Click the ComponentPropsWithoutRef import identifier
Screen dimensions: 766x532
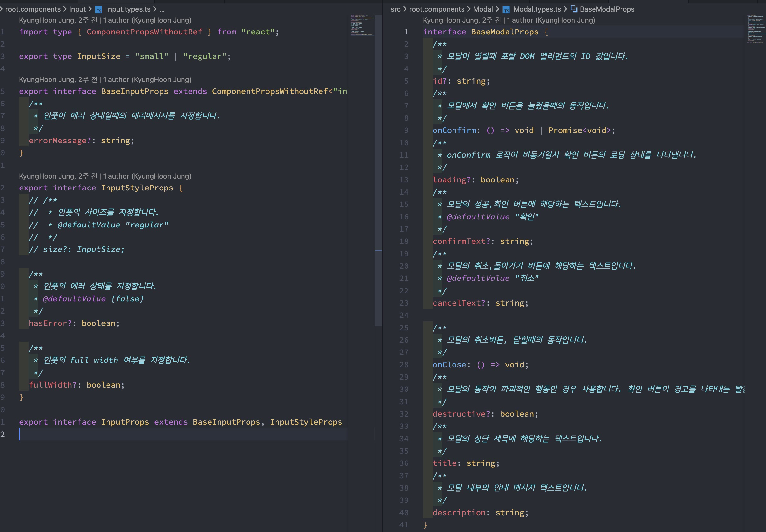point(144,32)
